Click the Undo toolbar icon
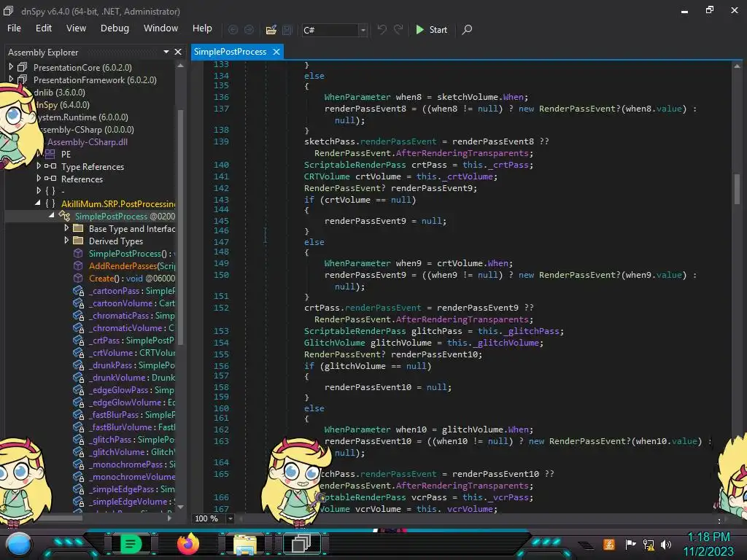 pos(382,29)
